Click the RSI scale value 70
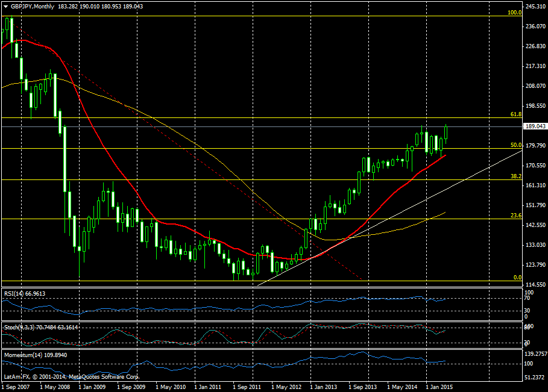 click(x=527, y=298)
